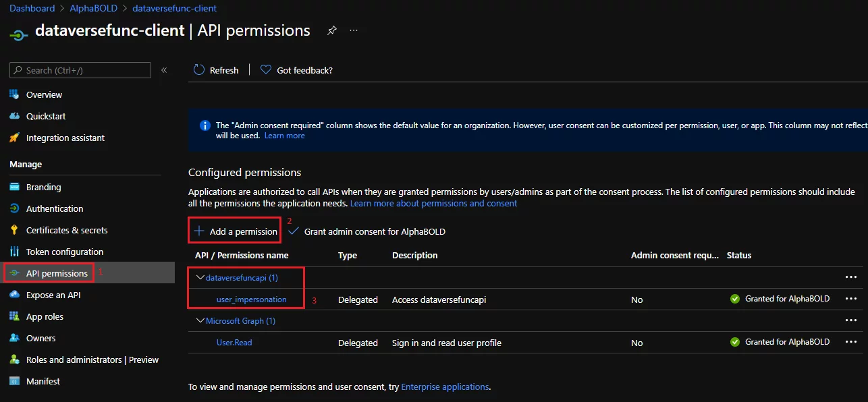Click the Roles and administrators person icon

point(14,360)
